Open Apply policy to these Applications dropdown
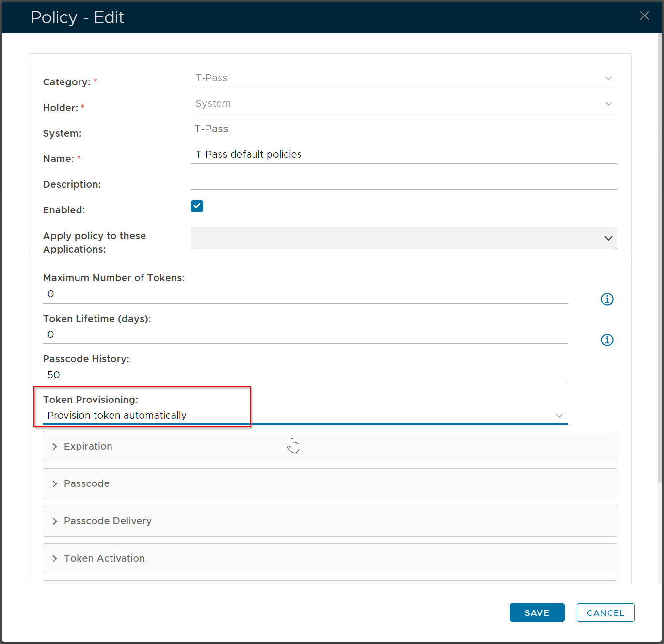The image size is (664, 644). point(404,238)
